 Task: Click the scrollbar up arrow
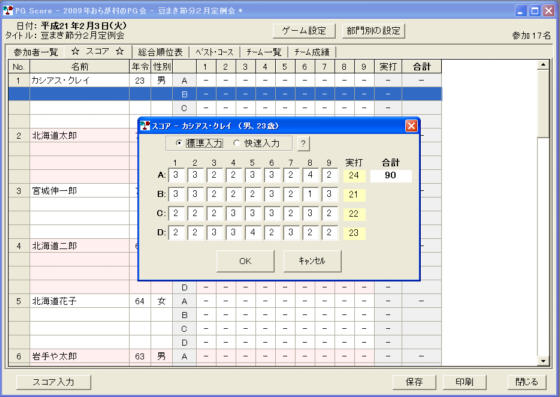[x=543, y=65]
